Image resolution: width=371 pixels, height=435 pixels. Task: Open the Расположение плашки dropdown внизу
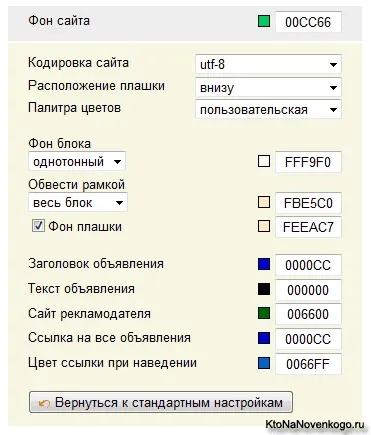pyautogui.click(x=268, y=87)
